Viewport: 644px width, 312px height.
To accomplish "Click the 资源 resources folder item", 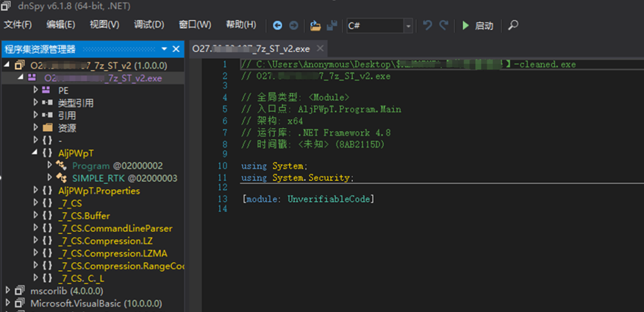I will click(x=67, y=128).
